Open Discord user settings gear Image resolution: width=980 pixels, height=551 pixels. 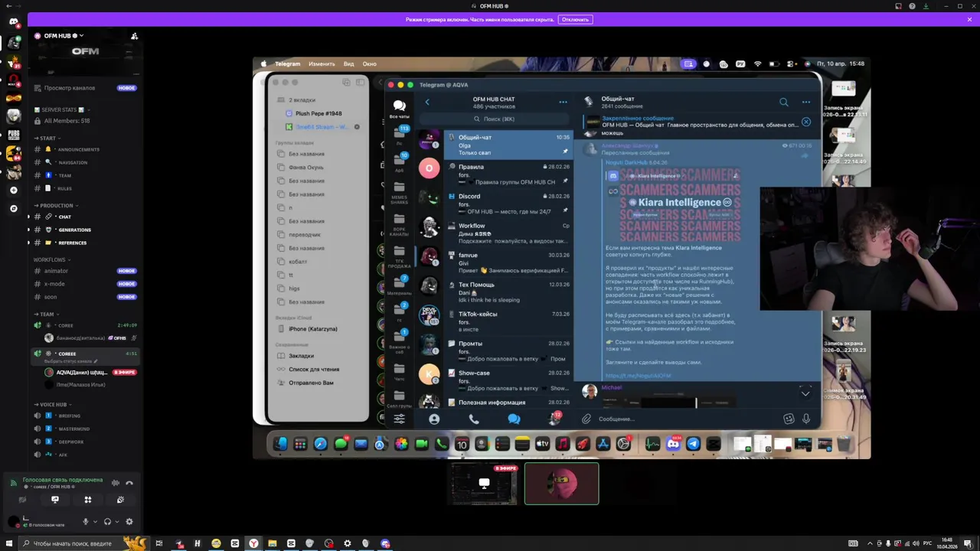(129, 522)
